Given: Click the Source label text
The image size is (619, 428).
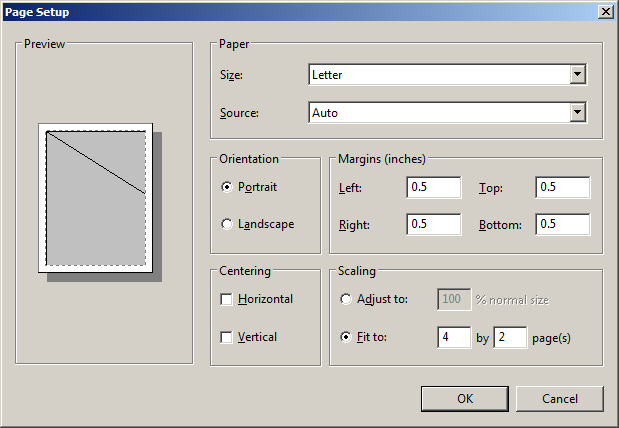Looking at the screenshot, I should pyautogui.click(x=239, y=113).
